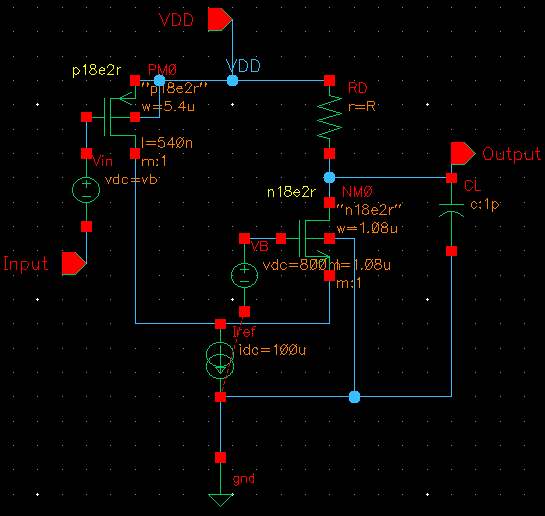Viewport: 545px width, 516px height.
Task: Click the junction dot at Output node wire
Action: tap(330, 178)
